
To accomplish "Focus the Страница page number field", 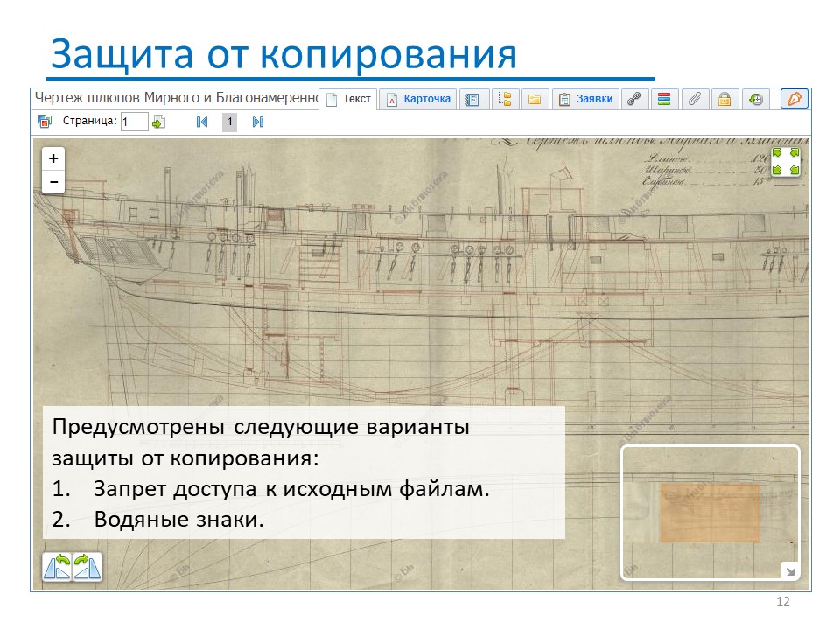I will tap(134, 122).
